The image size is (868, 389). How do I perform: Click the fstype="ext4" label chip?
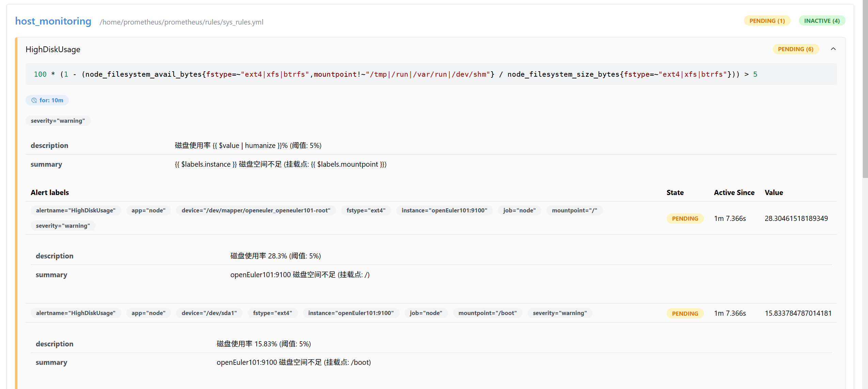pyautogui.click(x=366, y=210)
